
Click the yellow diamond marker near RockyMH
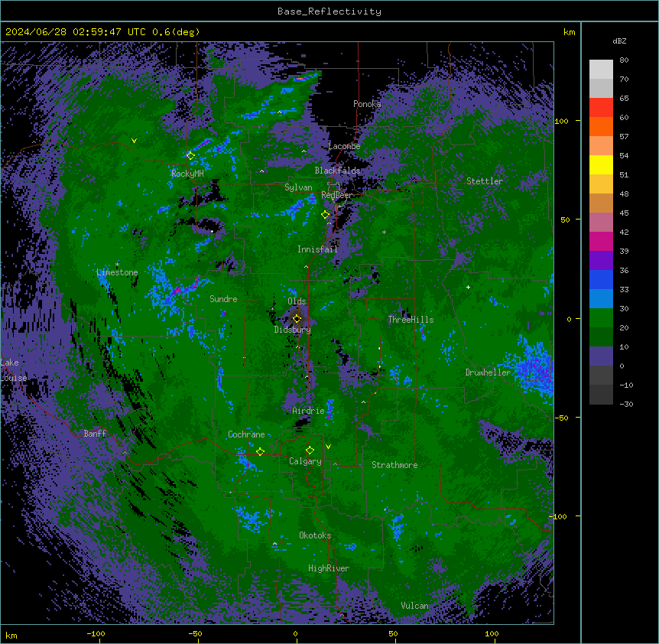pos(190,155)
